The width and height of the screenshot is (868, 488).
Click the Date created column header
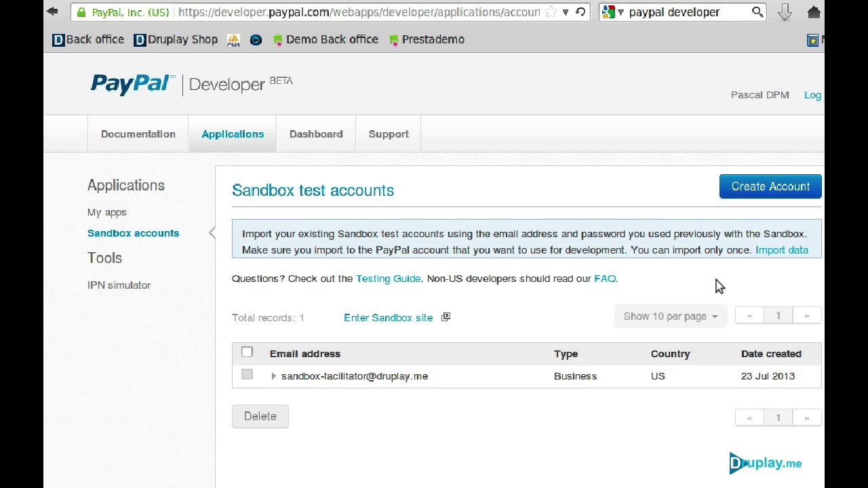pos(771,354)
